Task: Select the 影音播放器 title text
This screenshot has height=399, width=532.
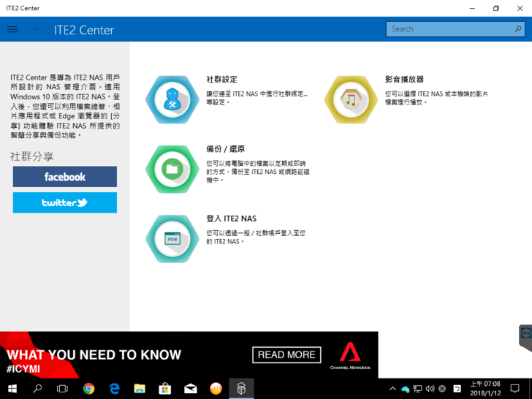Action: pos(404,79)
